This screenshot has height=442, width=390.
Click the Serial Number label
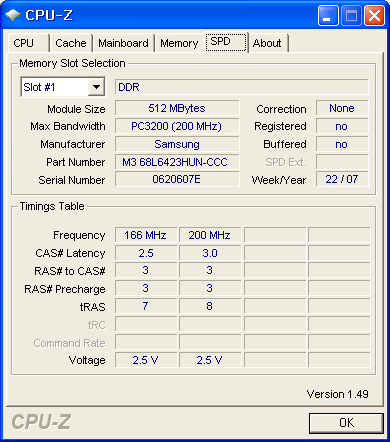72,180
